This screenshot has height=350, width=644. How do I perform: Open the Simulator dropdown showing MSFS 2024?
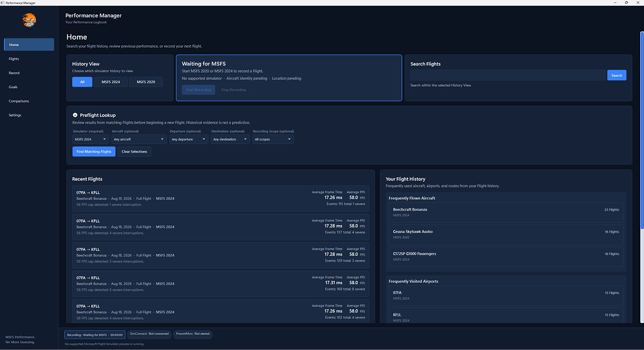coord(91,139)
